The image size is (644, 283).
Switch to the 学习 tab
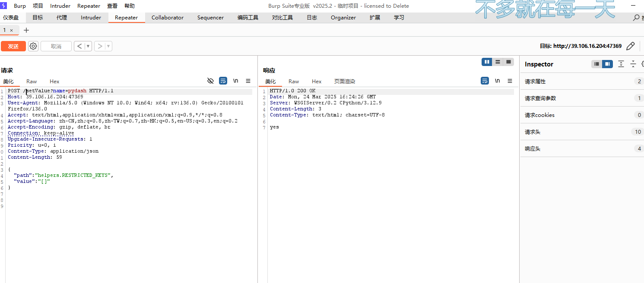click(x=399, y=18)
